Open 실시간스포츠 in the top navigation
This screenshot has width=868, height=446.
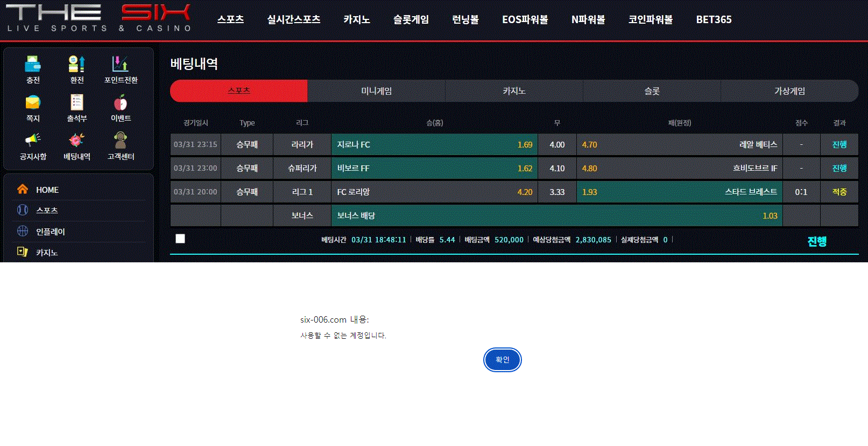[294, 19]
